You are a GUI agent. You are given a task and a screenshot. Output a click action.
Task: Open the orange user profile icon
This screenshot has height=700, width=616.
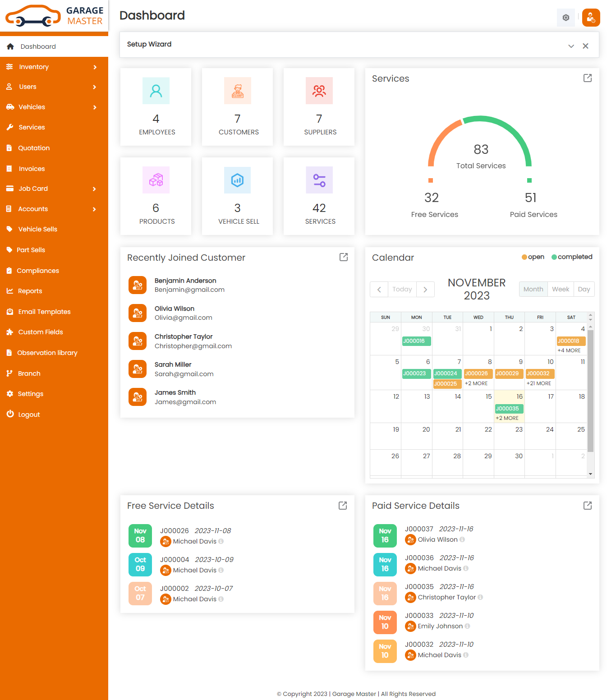[591, 18]
